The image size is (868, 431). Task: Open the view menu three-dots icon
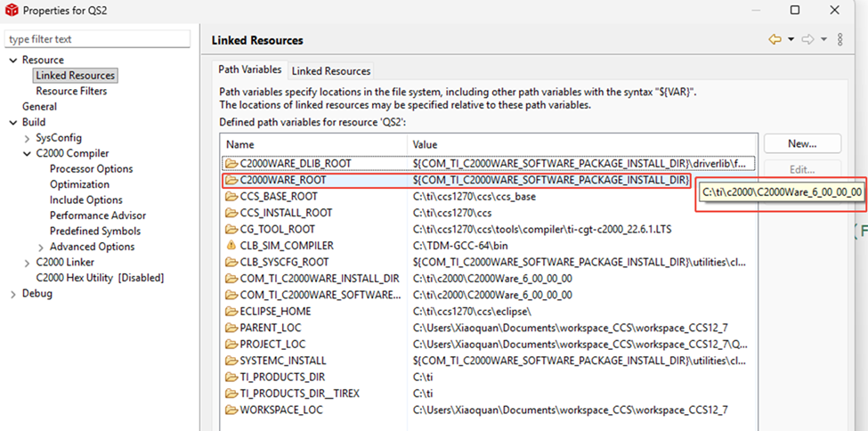[840, 39]
